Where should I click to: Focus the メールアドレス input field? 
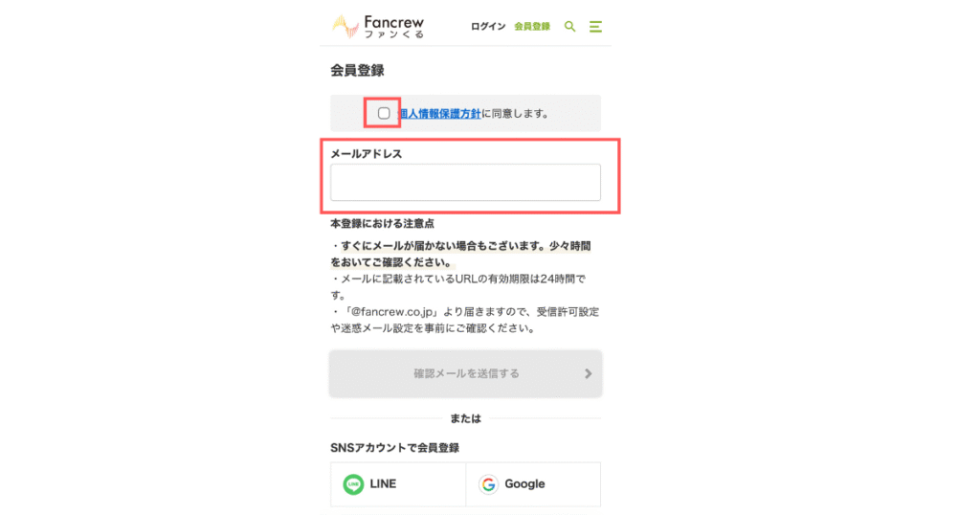(x=466, y=183)
